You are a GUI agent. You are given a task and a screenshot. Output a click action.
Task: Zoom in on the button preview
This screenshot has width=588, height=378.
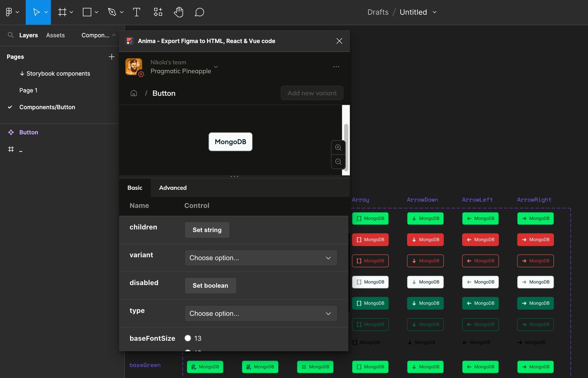(338, 148)
